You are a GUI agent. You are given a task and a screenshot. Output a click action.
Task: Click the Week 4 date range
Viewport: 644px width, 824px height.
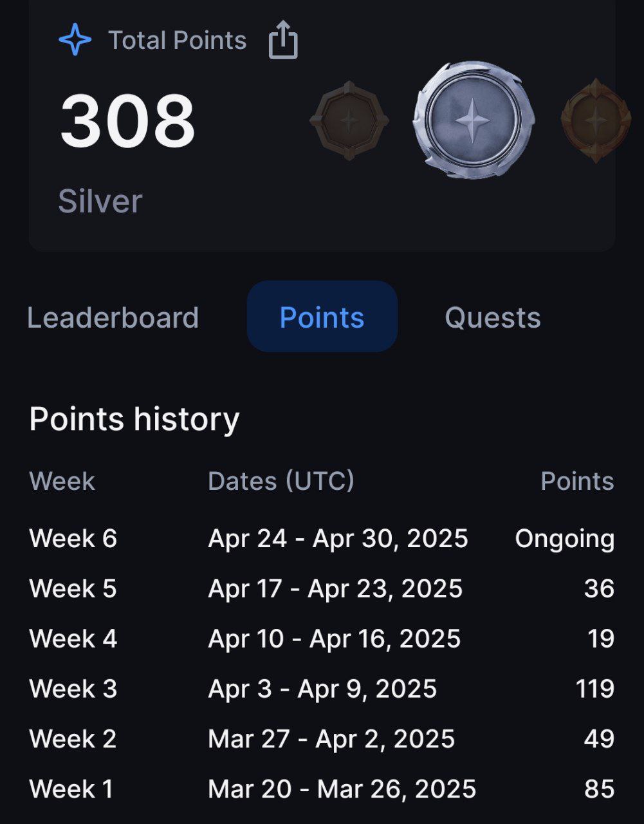[x=335, y=639]
